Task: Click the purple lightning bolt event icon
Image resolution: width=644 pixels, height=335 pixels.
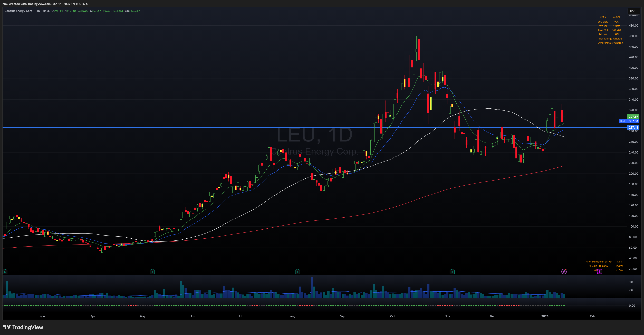Action: (x=564, y=272)
